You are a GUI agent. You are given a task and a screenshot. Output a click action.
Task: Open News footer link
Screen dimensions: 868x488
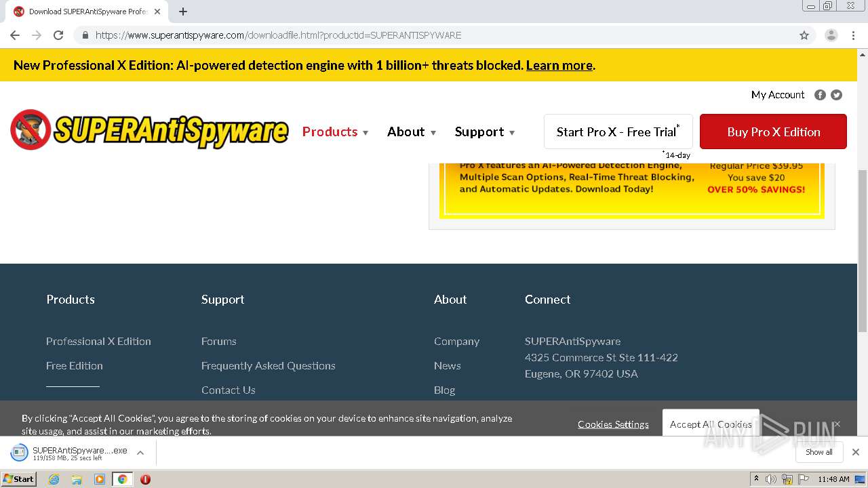tap(448, 365)
